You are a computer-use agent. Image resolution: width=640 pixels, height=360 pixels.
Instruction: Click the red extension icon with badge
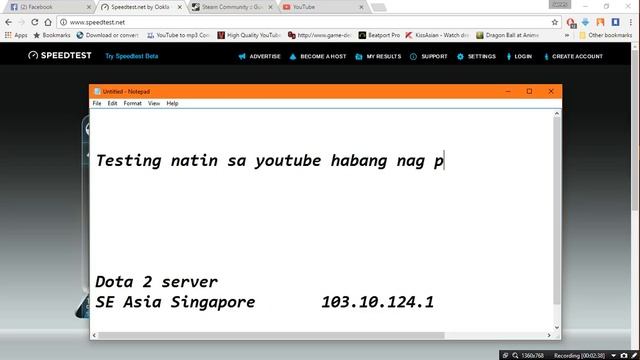tap(571, 22)
